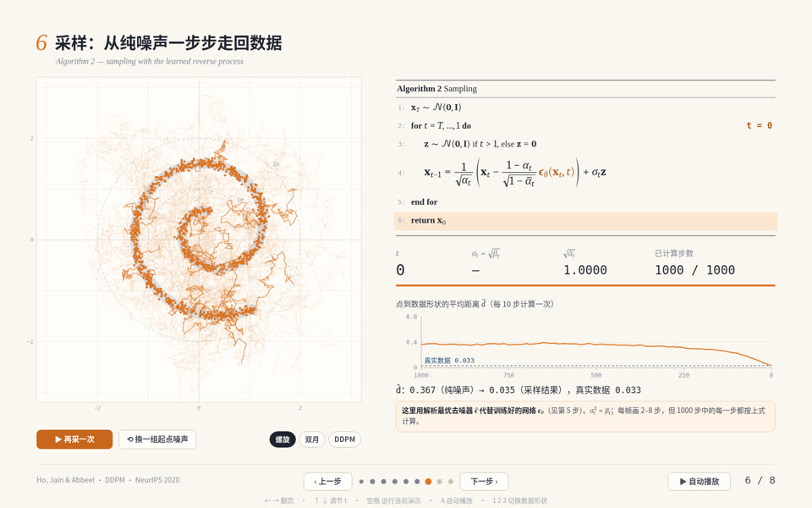Click the orange current-step pagination dot
Viewport: 812px width, 508px height.
[428, 482]
